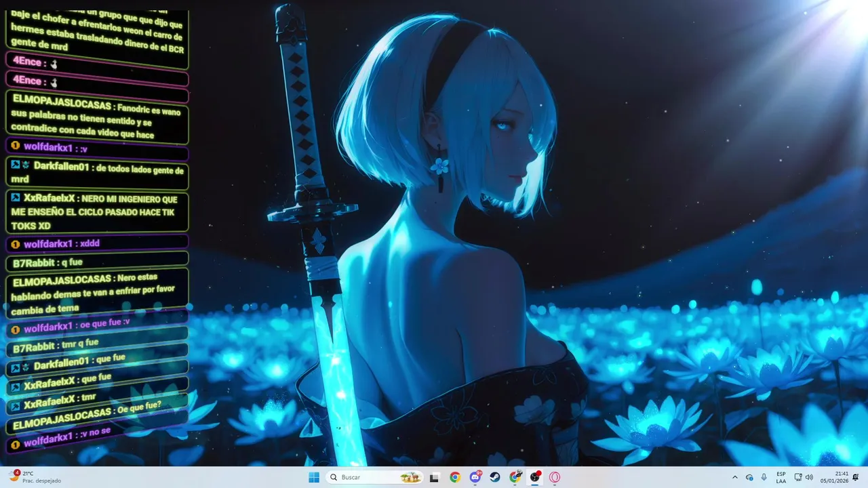Viewport: 868px width, 488px height.
Task: Open the ESP LAA language switcher
Action: [x=781, y=477]
